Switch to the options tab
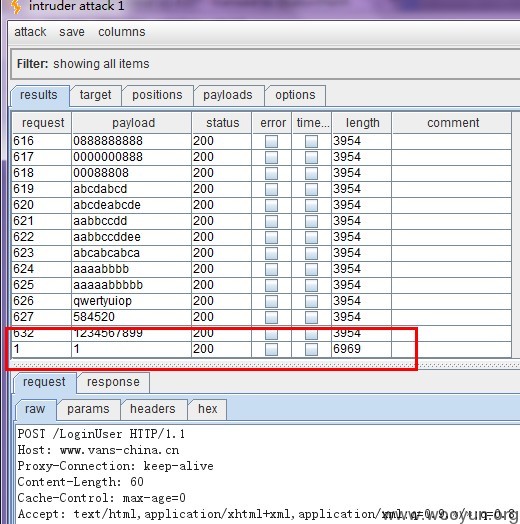Screen dimensions: 520x524 (x=295, y=96)
